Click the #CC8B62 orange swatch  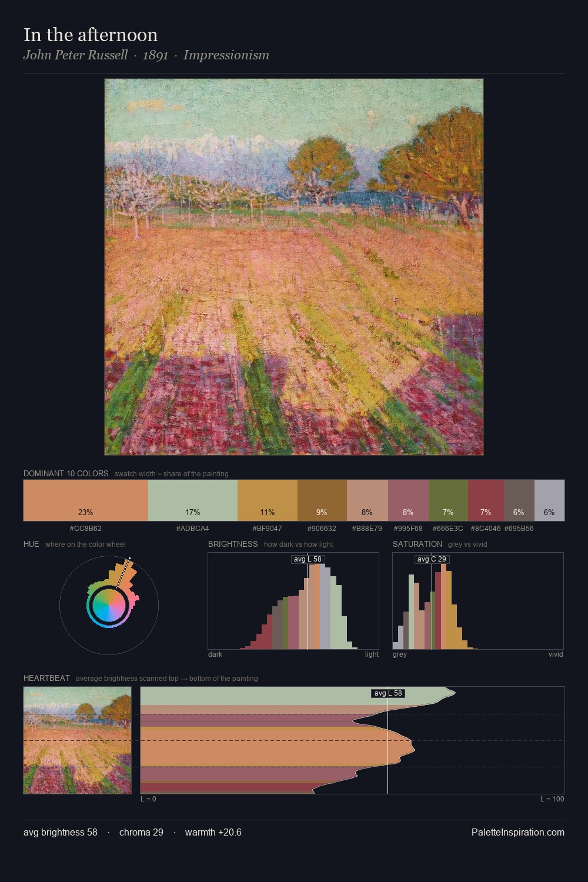pyautogui.click(x=86, y=500)
